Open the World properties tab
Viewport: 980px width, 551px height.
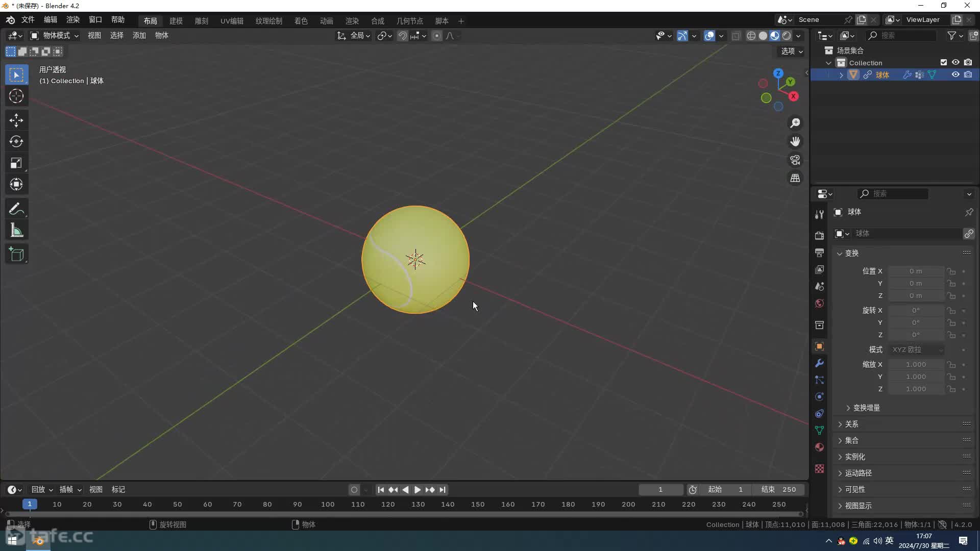tap(819, 304)
